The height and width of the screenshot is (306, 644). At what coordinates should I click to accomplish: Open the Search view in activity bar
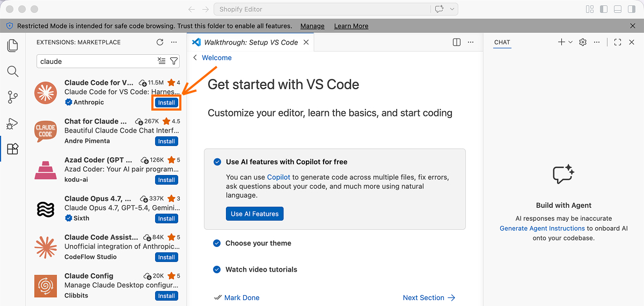pyautogui.click(x=12, y=71)
